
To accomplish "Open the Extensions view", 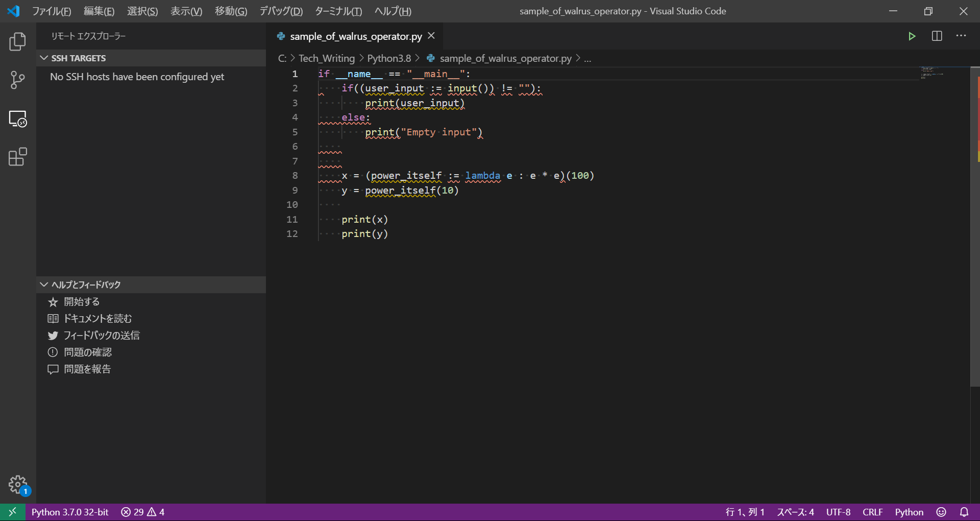I will click(18, 157).
